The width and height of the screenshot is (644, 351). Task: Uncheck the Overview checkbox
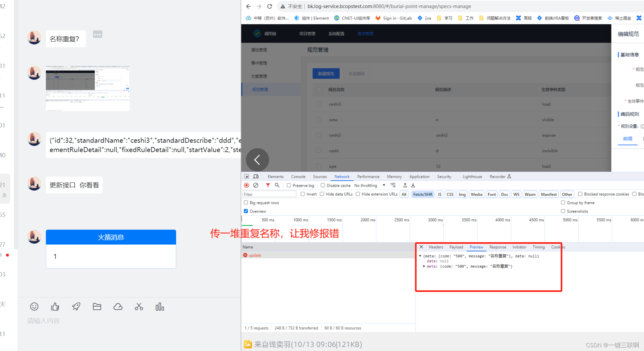coord(246,211)
